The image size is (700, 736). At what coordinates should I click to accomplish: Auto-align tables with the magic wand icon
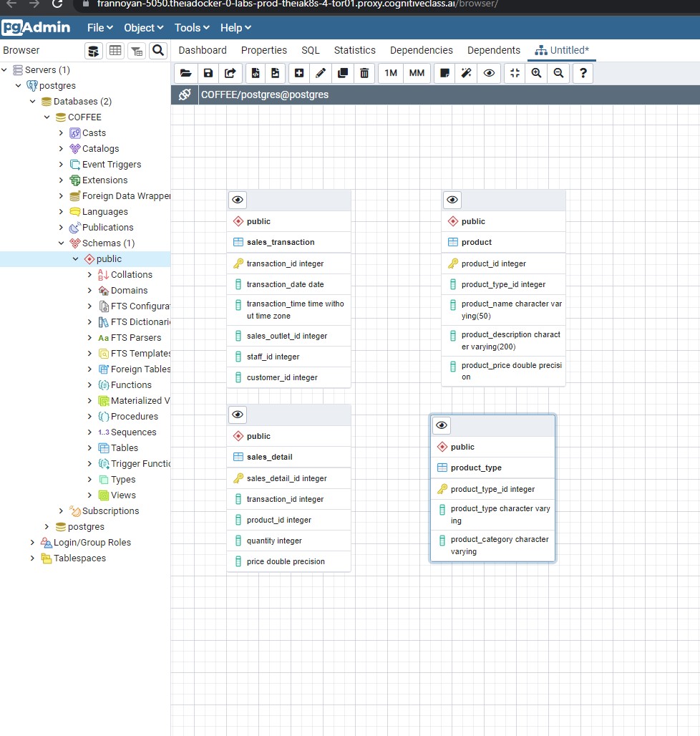click(x=466, y=73)
